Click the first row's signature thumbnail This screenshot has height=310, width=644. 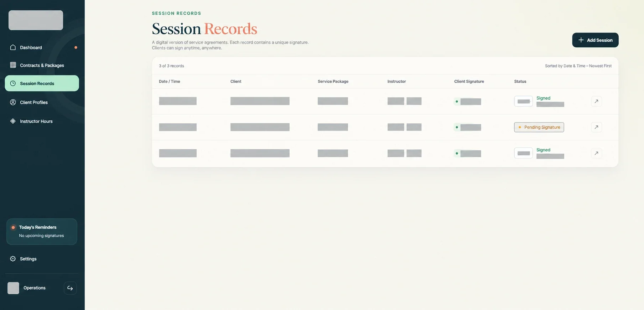tap(523, 101)
